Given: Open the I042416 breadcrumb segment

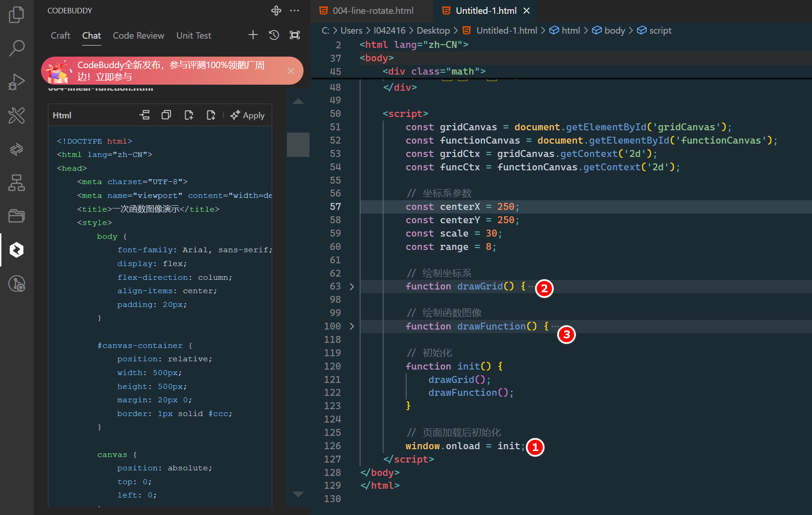Looking at the screenshot, I should pos(390,30).
